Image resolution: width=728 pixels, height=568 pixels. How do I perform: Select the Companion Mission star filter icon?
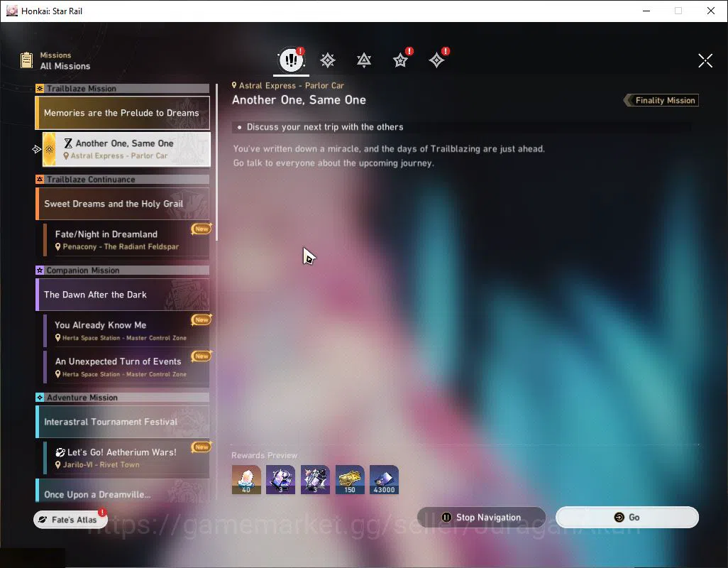pyautogui.click(x=400, y=60)
